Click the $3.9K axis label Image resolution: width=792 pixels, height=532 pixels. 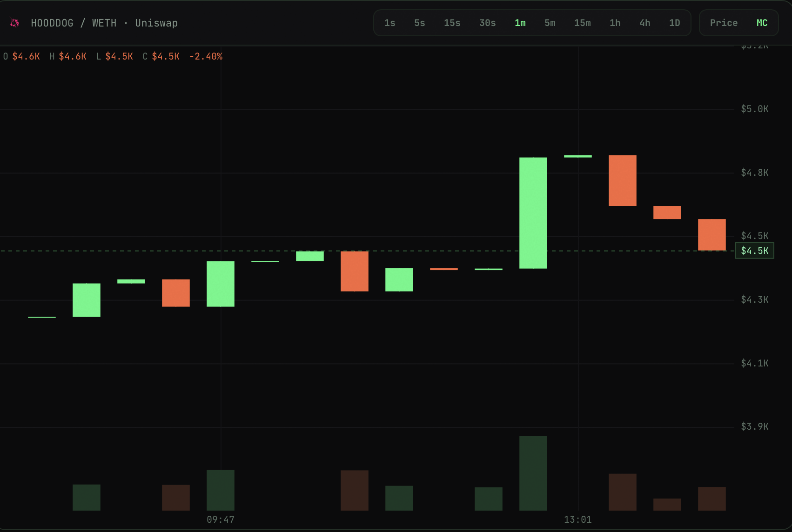(755, 426)
